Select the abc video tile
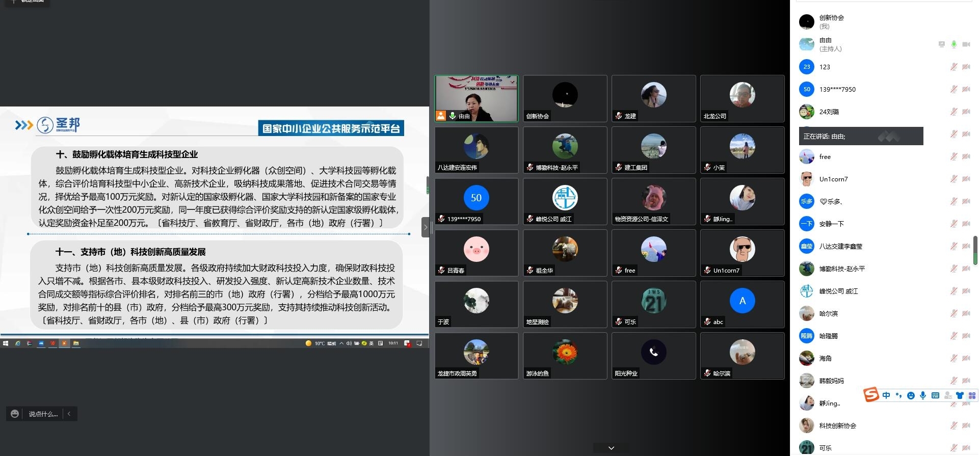This screenshot has width=980, height=456. click(x=743, y=304)
